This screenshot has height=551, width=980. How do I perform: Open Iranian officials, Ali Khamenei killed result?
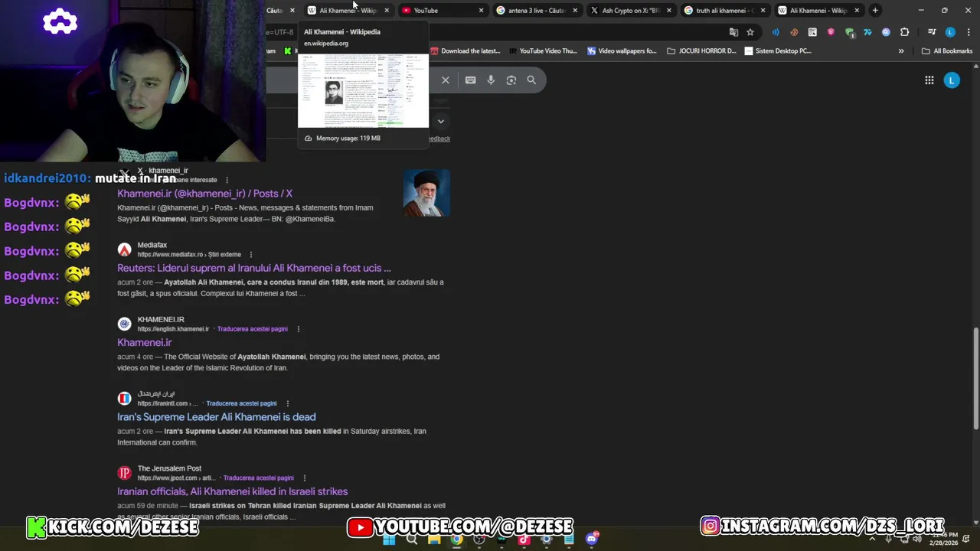(232, 491)
